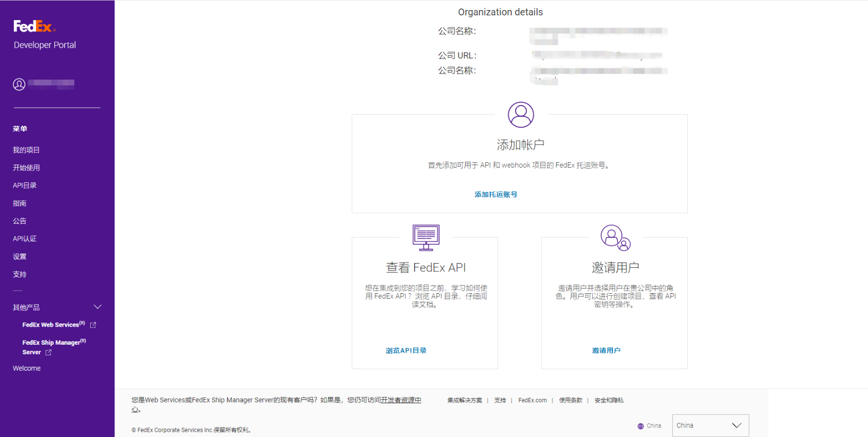This screenshot has width=868, height=437.
Task: Open FedEx Ship Manager Server external icon
Action: click(49, 352)
